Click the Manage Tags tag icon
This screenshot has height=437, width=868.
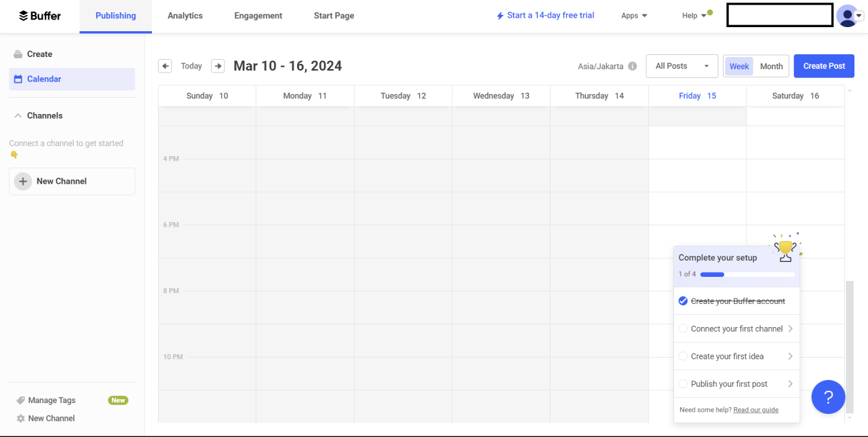pos(20,400)
